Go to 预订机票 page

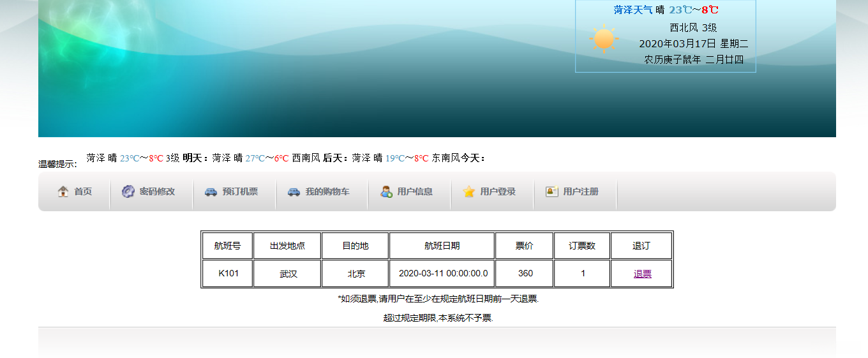240,191
